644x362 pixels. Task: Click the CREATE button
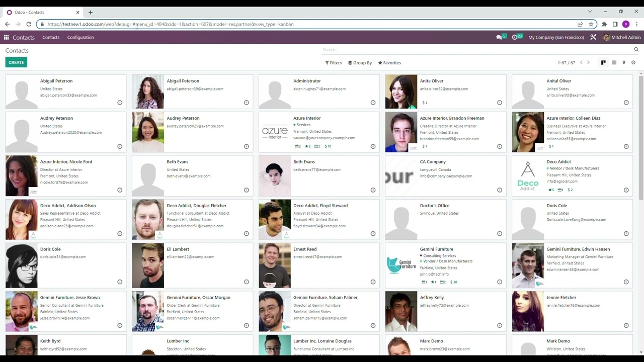click(16, 62)
